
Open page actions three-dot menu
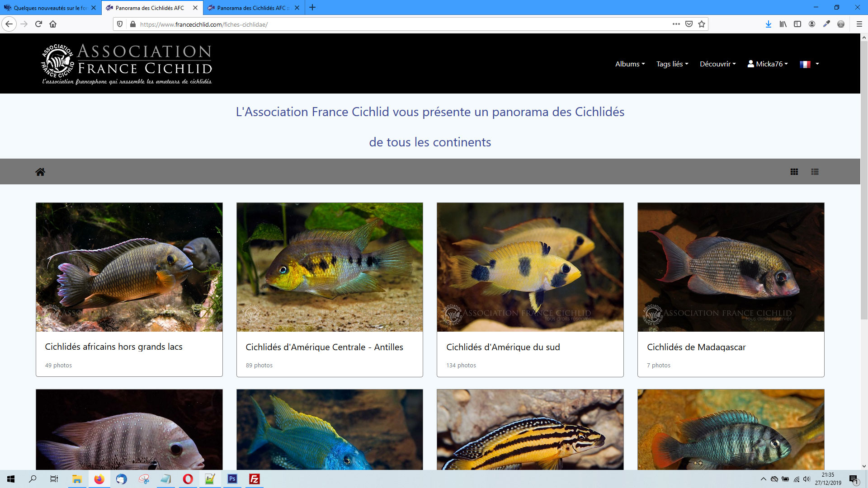(x=676, y=24)
